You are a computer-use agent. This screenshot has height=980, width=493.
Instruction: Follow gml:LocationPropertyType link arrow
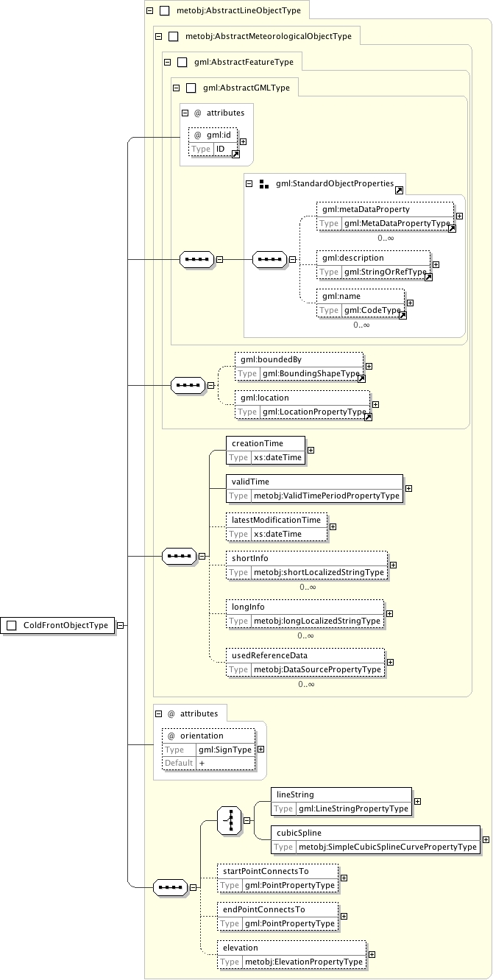(x=368, y=417)
